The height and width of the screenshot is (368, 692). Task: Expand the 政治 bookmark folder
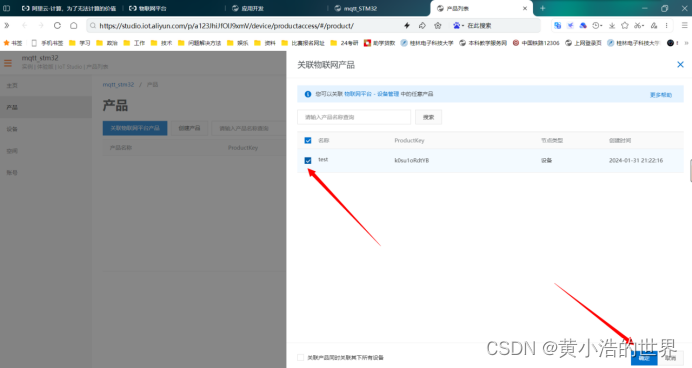pos(107,43)
